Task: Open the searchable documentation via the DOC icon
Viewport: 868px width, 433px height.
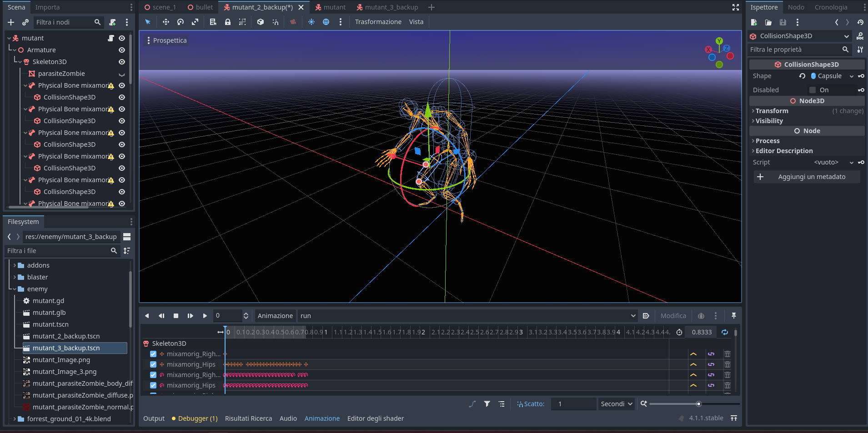Action: [x=861, y=36]
